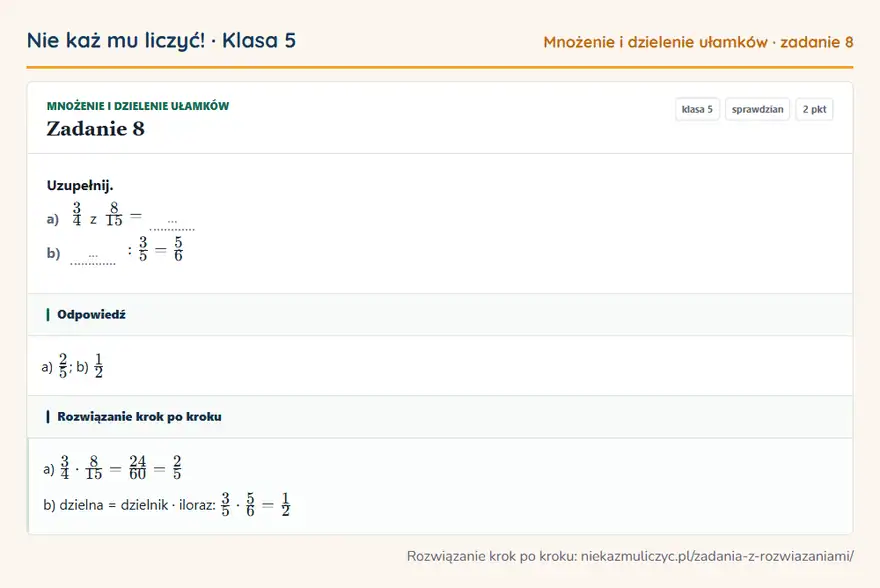880x588 pixels.
Task: Click the 'sprawdzian' tag
Action: pos(757,109)
